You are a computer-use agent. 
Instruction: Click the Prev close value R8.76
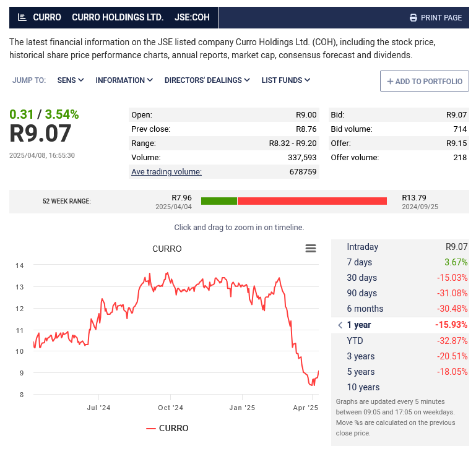click(x=306, y=129)
